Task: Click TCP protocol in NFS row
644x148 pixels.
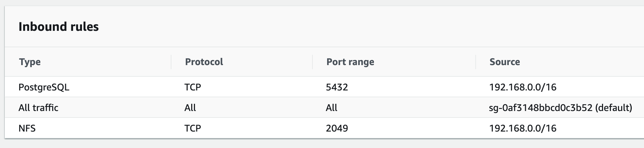Action: click(x=193, y=128)
